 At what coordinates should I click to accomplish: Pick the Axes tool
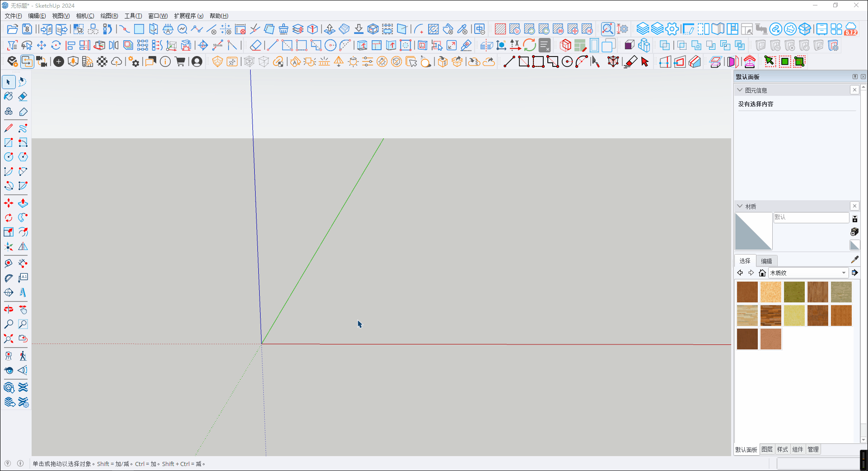point(9,247)
